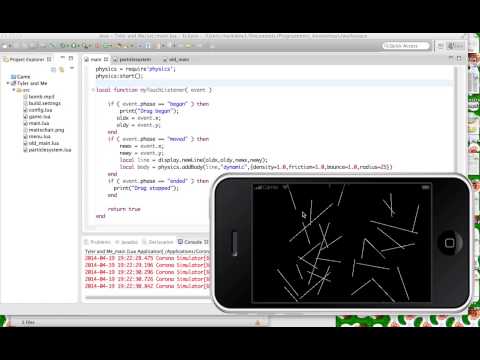Select config.lua file
The height and width of the screenshot is (360, 480).
tap(38, 110)
